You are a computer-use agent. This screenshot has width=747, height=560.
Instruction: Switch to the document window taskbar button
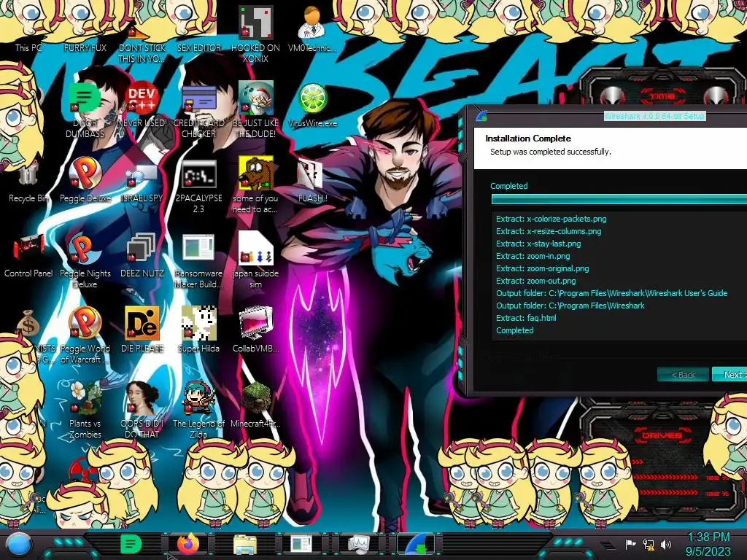(x=301, y=544)
